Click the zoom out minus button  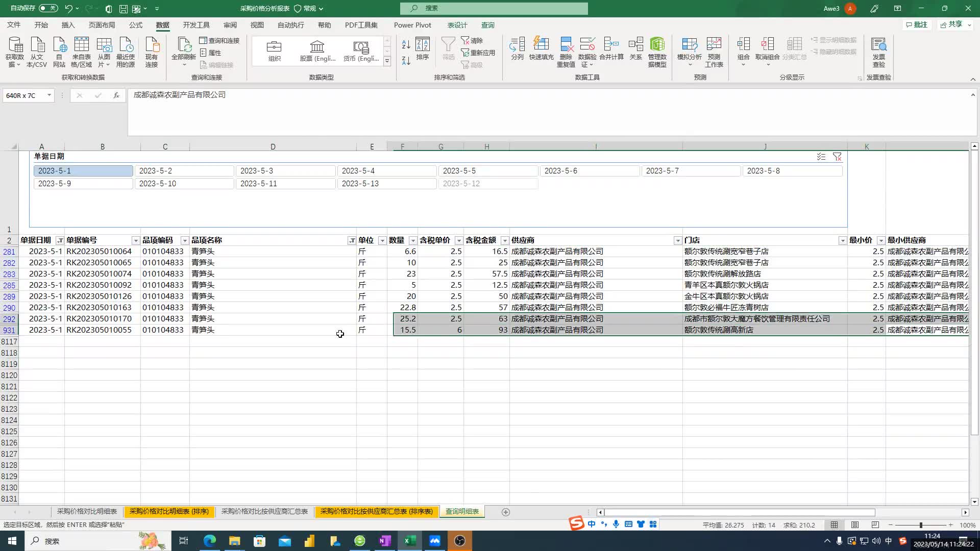(891, 525)
